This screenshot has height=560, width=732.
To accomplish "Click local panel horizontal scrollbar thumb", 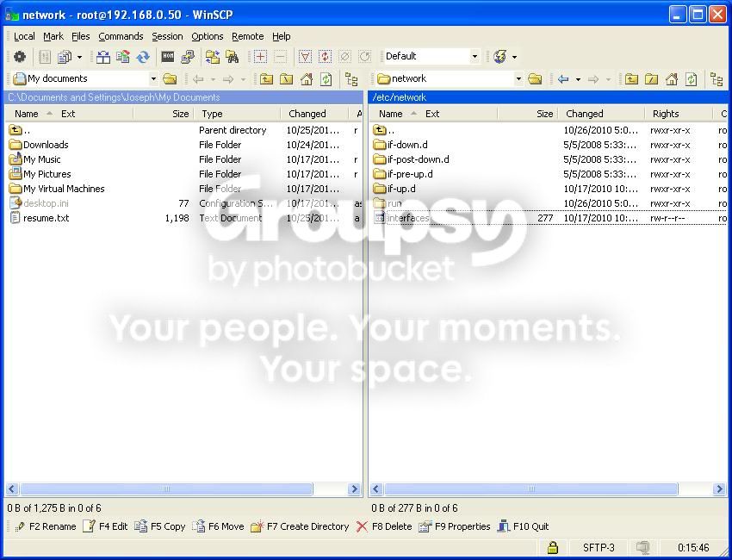I will point(166,489).
